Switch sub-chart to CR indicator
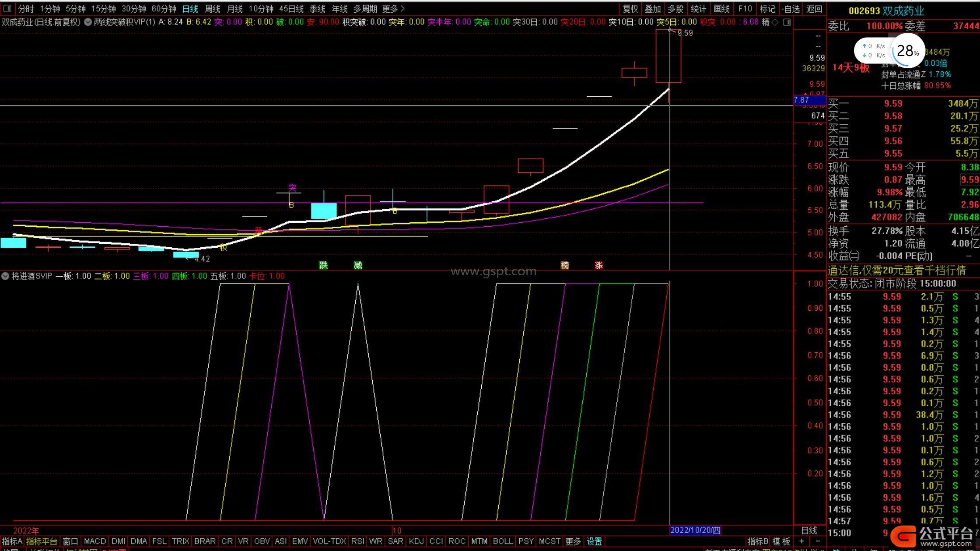Viewport: 980px width, 551px height. pos(227,541)
